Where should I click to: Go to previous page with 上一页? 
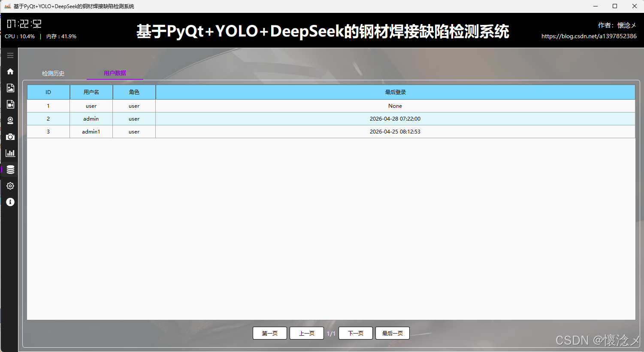307,333
